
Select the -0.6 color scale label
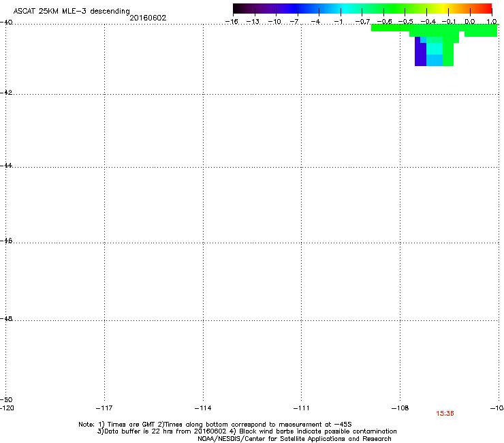coord(384,22)
